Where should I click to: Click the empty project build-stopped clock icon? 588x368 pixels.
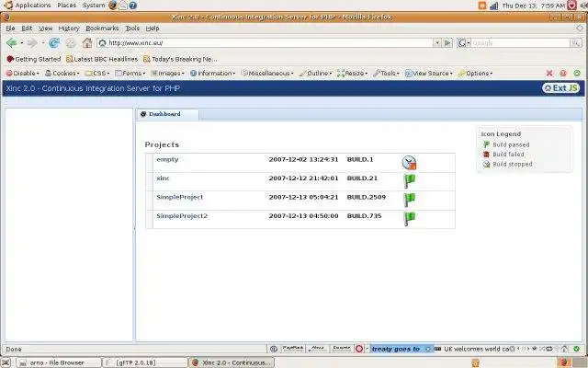coord(409,163)
